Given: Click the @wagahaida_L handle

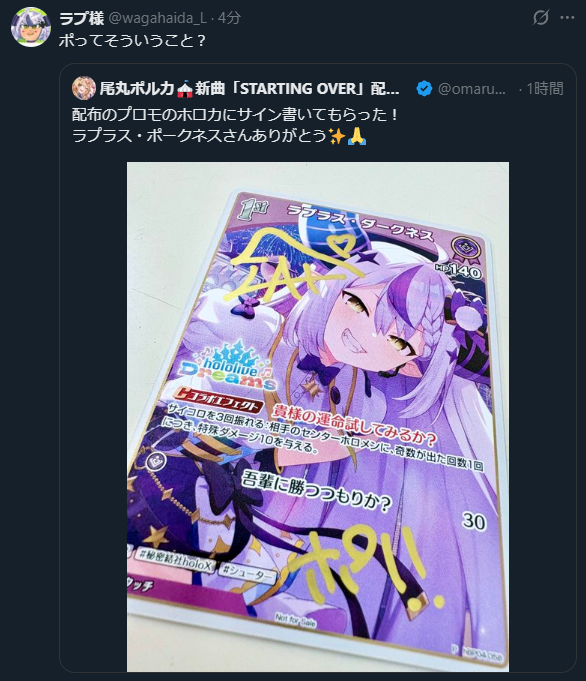Looking at the screenshot, I should point(158,18).
